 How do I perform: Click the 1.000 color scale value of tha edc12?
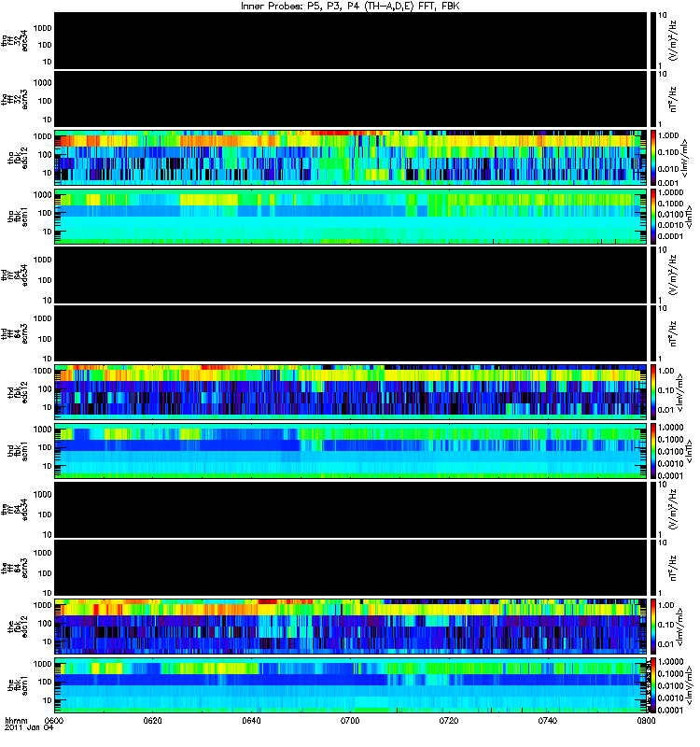(x=668, y=135)
